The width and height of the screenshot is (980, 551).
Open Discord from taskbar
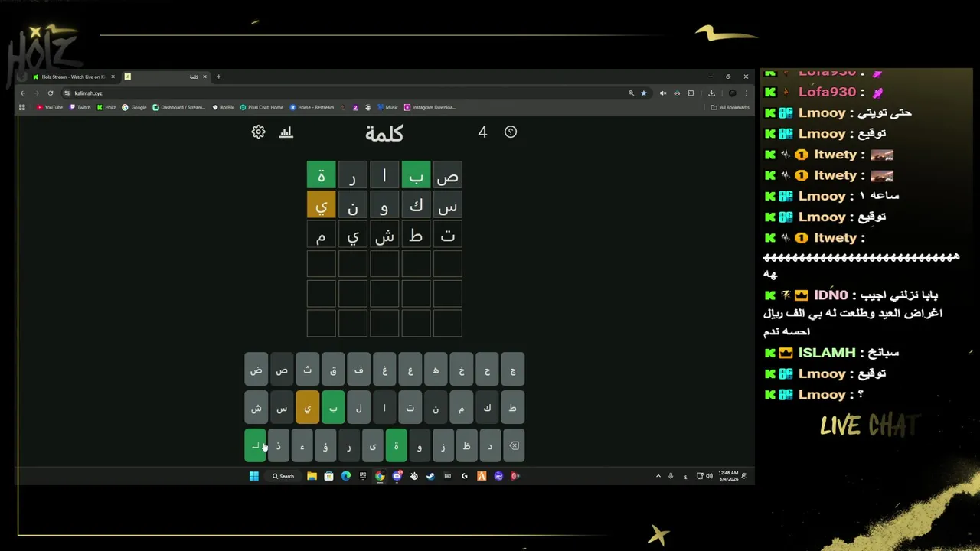click(x=397, y=476)
